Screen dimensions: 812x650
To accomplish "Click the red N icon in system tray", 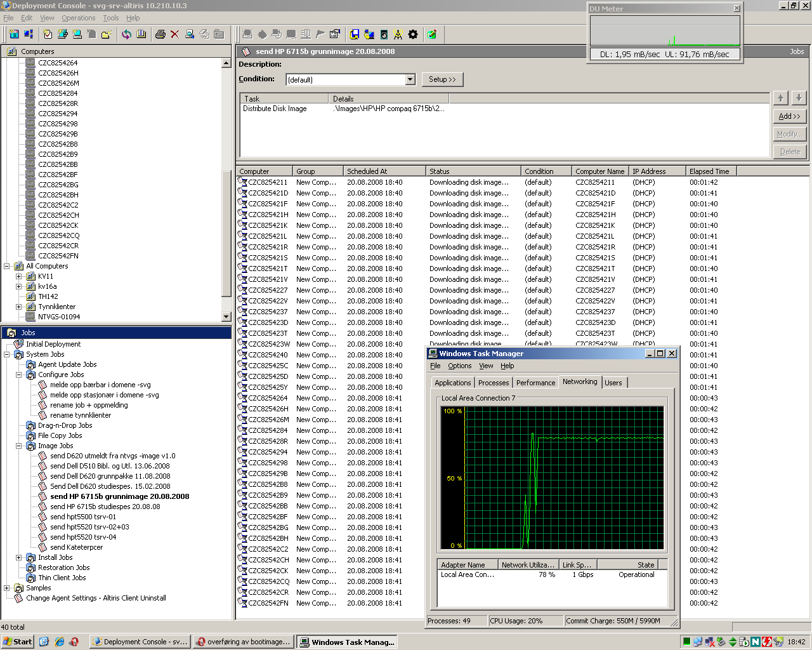I will [x=755, y=642].
